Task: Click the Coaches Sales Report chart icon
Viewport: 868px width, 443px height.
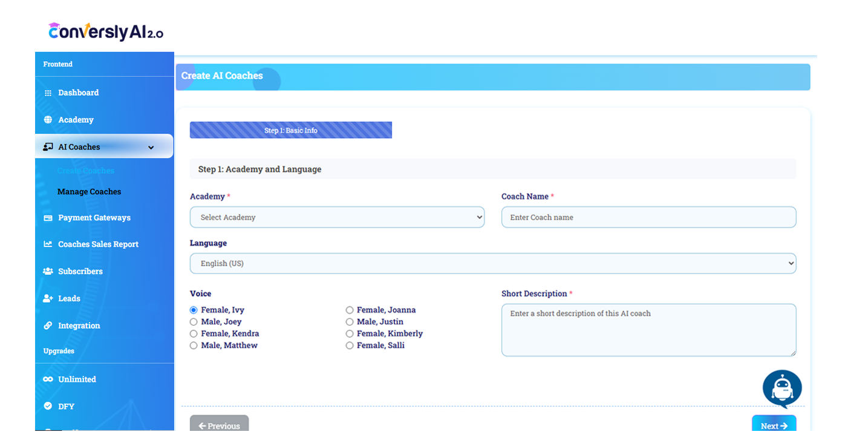Action: 48,244
